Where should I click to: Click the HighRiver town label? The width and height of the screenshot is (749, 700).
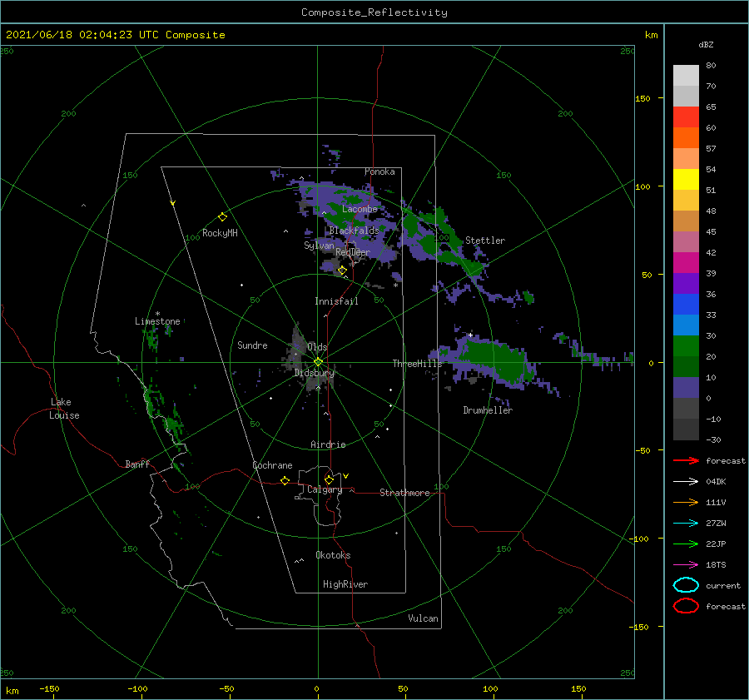pos(345,584)
